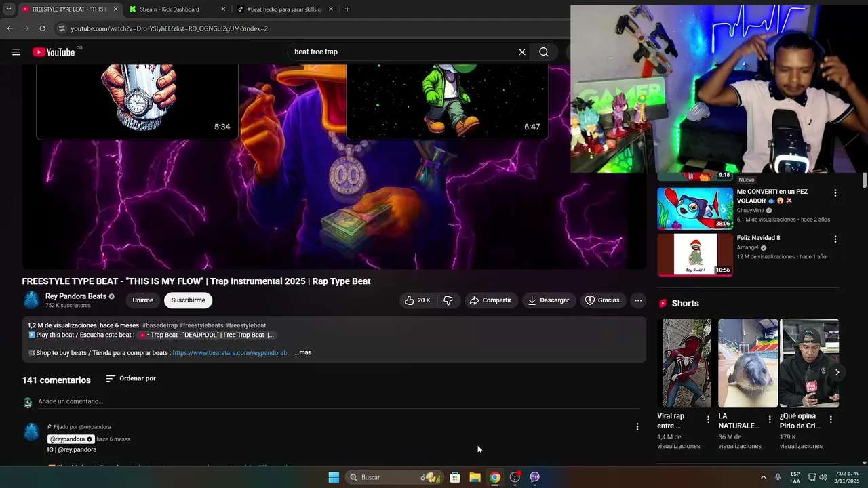Open ¿Qué opina Pirlo de Cri... short
Screen dimensions: 868x488
coord(809,363)
